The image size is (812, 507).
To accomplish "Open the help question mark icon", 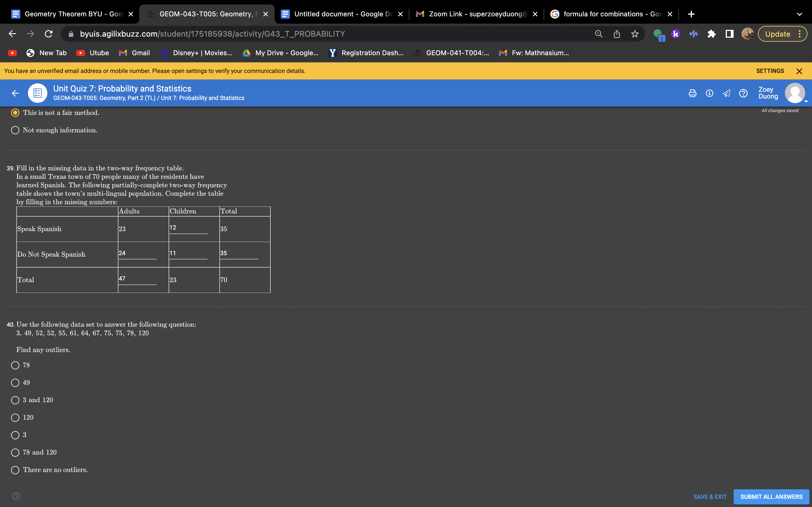I will tap(743, 93).
